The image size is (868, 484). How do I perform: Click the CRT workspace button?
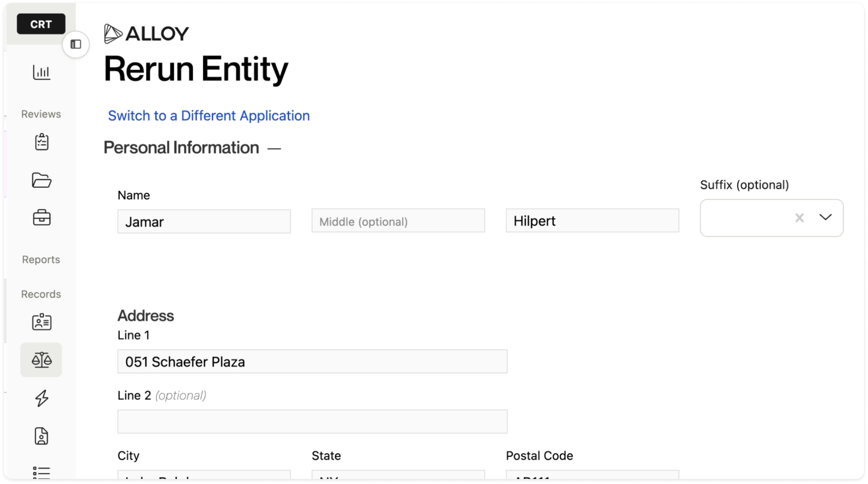[x=41, y=24]
